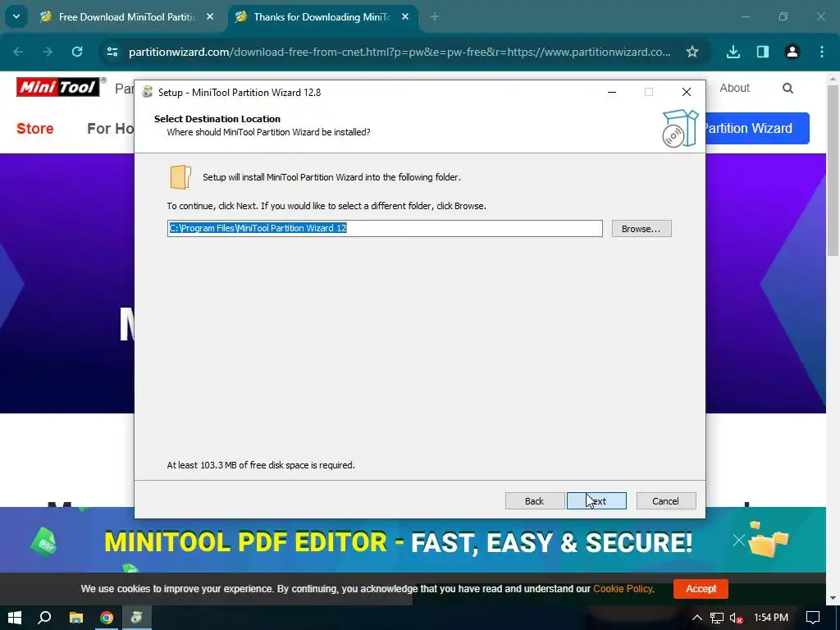
Task: Open Browse folder dialog
Action: pyautogui.click(x=641, y=229)
